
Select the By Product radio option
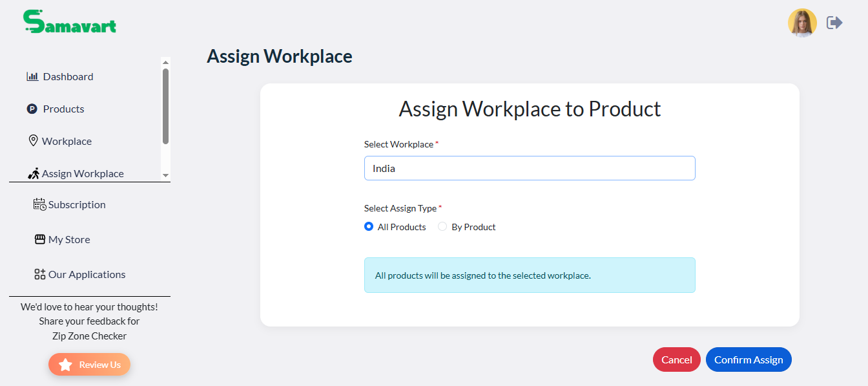442,226
